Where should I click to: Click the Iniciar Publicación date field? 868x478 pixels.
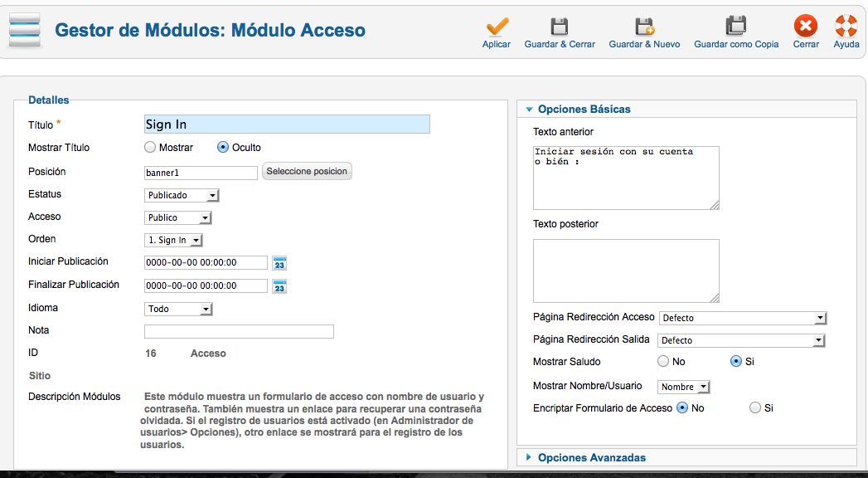click(206, 262)
